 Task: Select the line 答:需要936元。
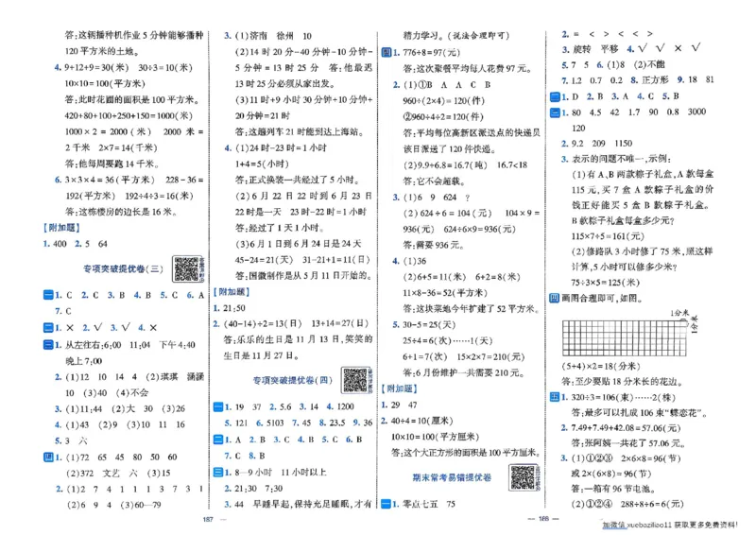[434, 245]
